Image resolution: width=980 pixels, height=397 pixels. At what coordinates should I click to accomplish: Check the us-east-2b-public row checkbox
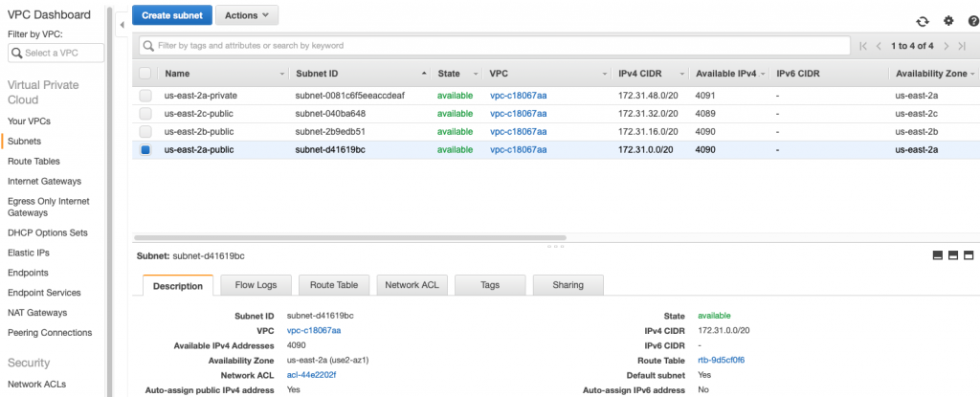coord(145,132)
